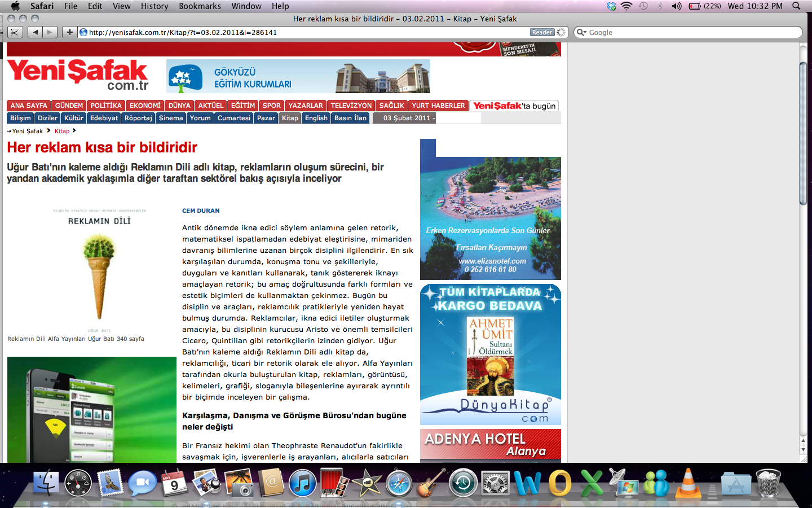Switch to the Sinema sub-section tab
This screenshot has width=812, height=508.
[171, 118]
